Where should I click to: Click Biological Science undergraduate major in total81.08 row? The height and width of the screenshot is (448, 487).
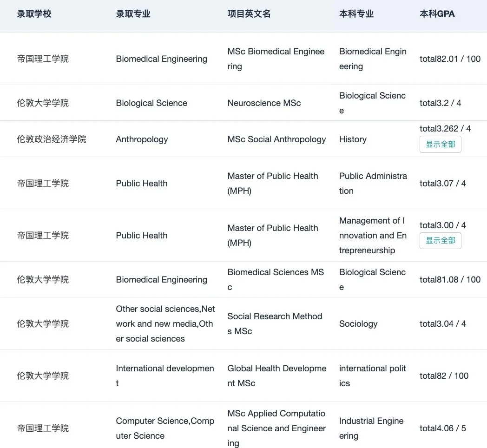[372, 280]
